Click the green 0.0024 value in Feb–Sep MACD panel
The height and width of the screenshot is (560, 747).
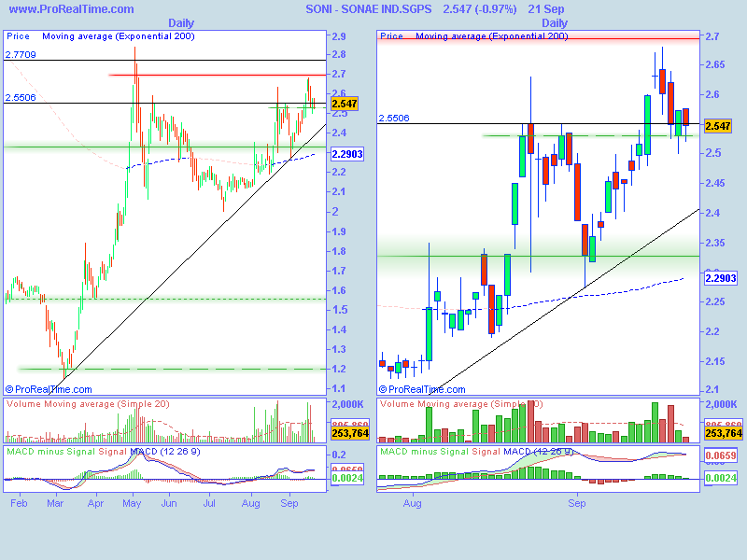coord(347,478)
